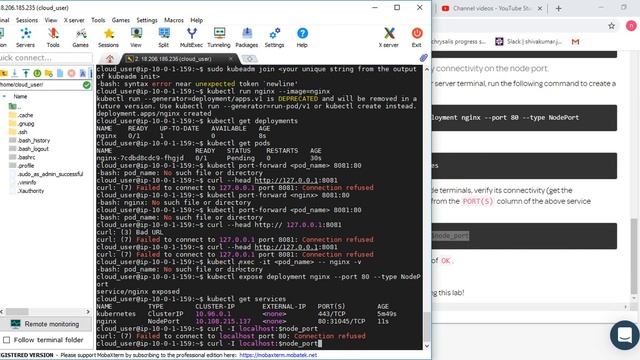Select the .profile file

(22, 166)
